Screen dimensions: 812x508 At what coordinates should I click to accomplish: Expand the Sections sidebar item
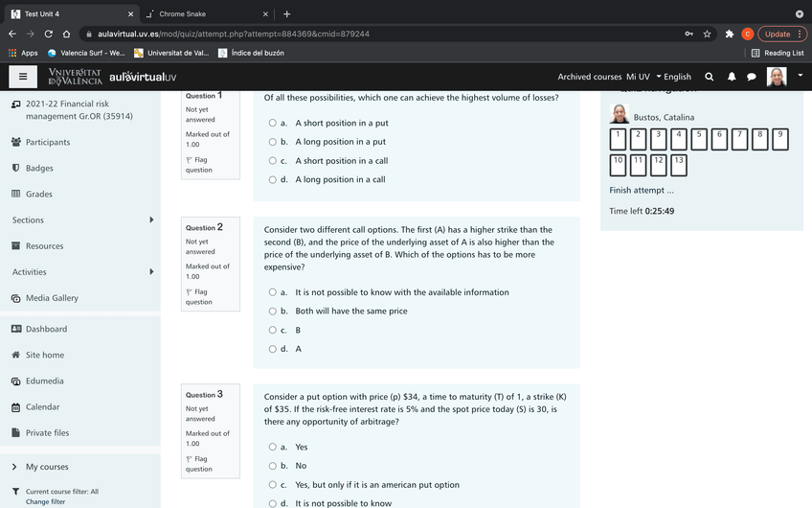151,220
